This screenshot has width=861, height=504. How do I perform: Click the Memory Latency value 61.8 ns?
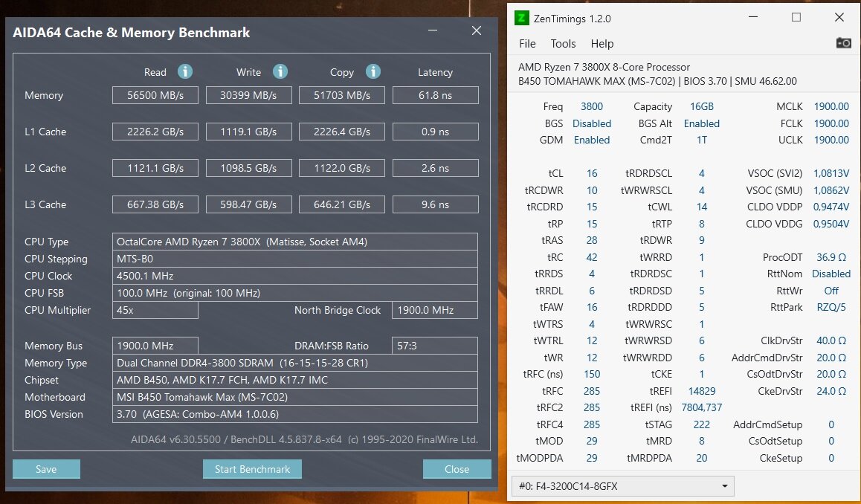pos(436,95)
